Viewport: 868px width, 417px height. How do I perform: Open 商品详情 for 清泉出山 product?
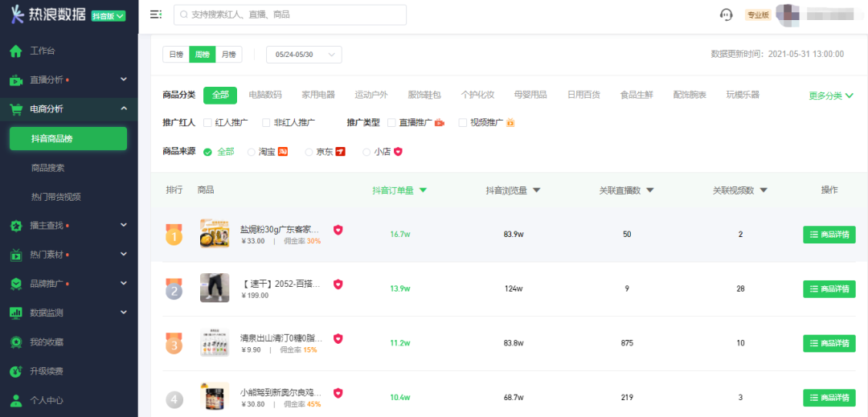pyautogui.click(x=829, y=343)
